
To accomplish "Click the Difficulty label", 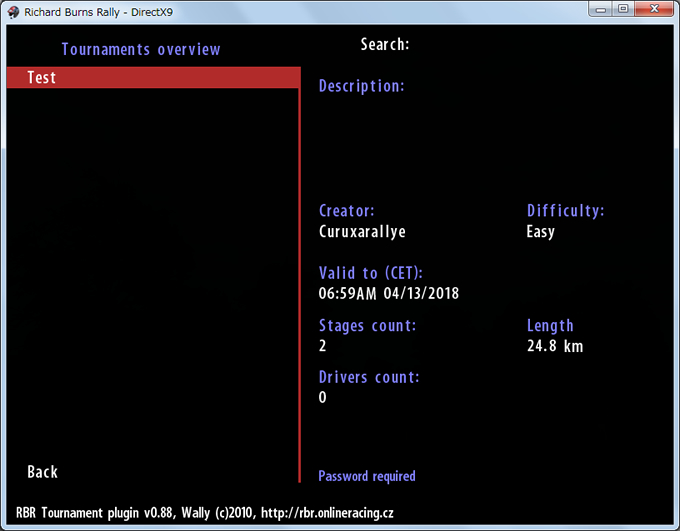I will [566, 211].
